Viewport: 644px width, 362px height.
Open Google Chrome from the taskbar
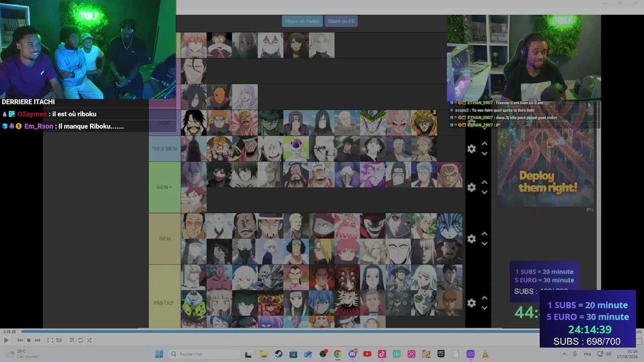point(337,354)
